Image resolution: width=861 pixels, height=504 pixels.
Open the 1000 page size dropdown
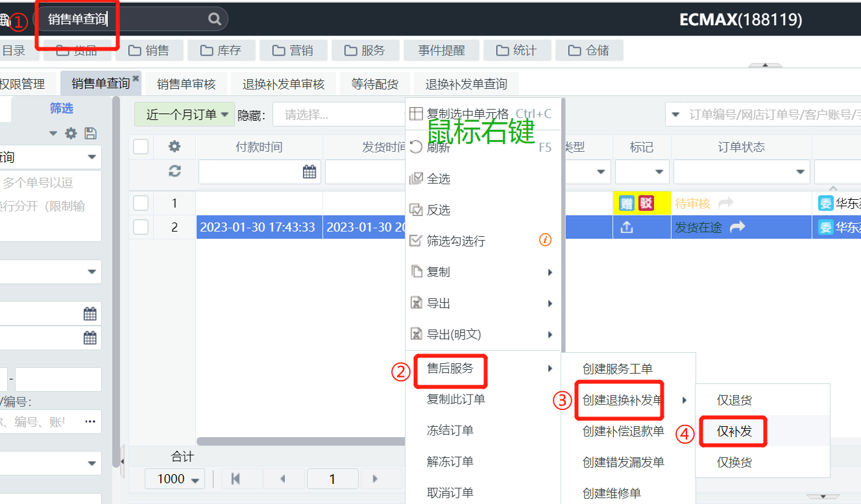176,479
